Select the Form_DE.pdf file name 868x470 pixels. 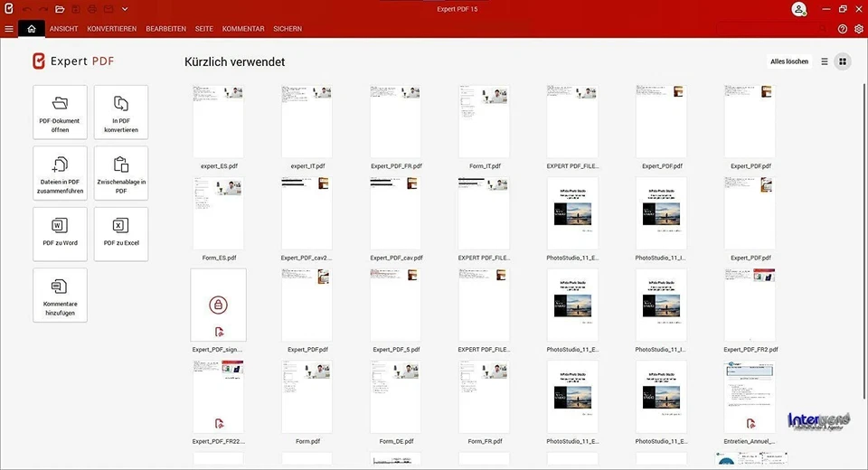point(396,441)
